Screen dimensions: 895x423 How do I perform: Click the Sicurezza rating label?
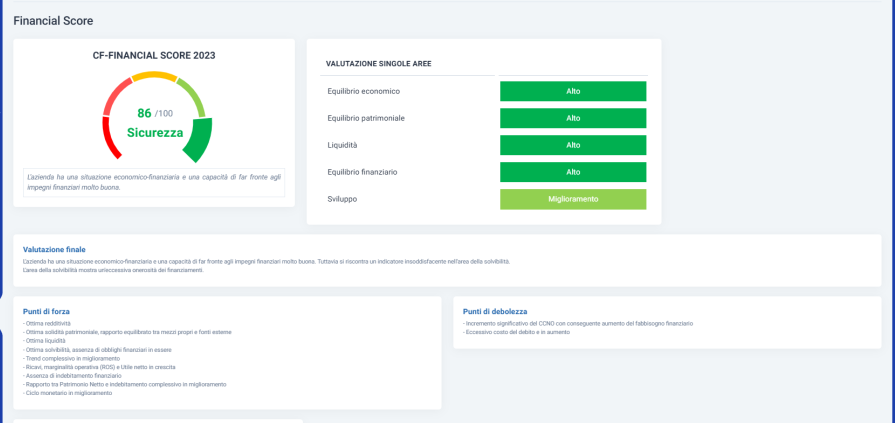click(155, 133)
